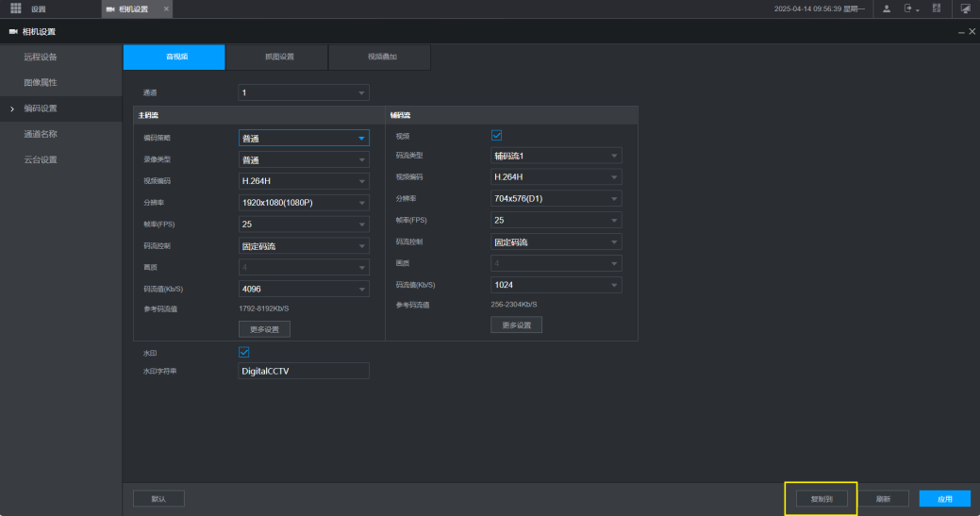Click the QR code icon
Screen dimensions: 980x516
tap(937, 8)
